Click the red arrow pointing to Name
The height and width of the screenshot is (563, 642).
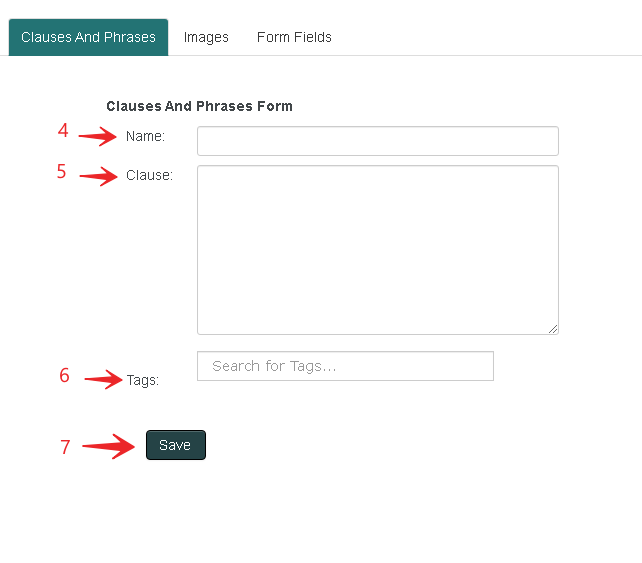point(99,137)
